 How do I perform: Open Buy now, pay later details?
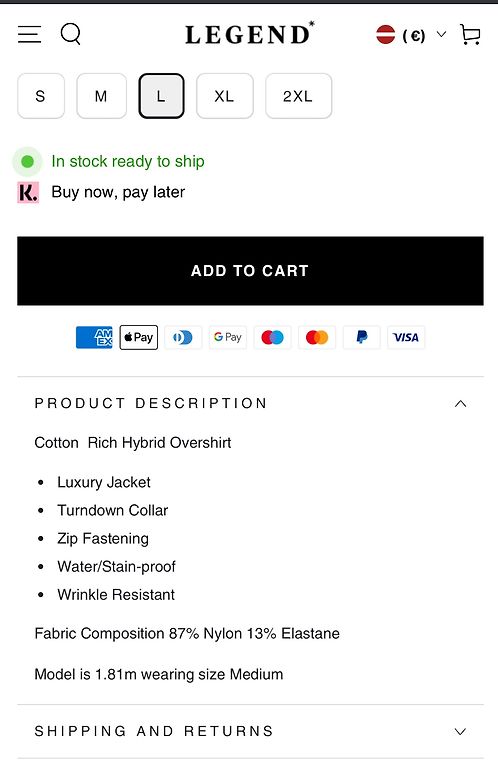[x=118, y=192]
